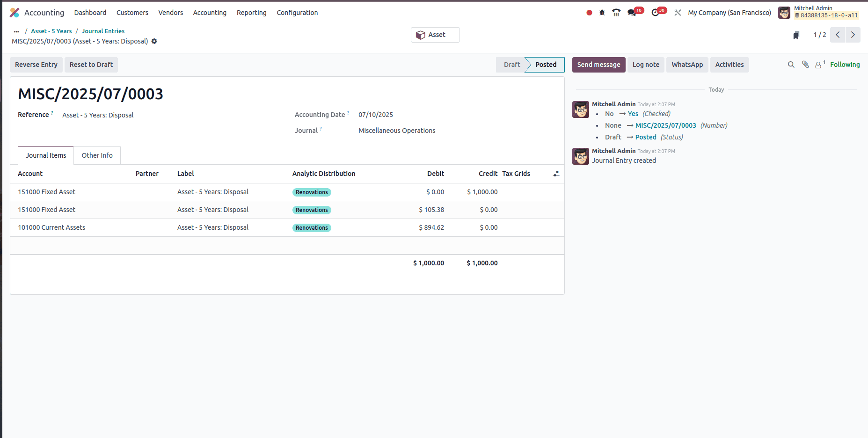The image size is (868, 438).
Task: Toggle the Following button
Action: 845,65
